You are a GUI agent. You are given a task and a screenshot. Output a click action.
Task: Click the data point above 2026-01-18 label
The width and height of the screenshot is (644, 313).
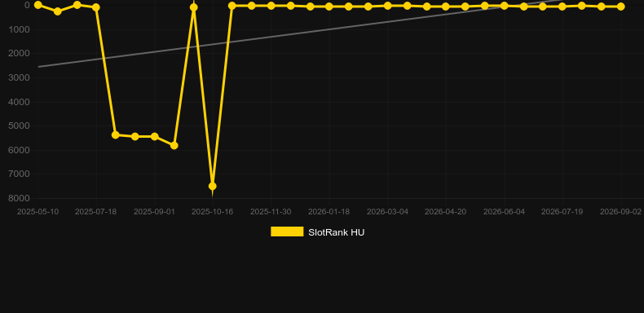coord(329,7)
